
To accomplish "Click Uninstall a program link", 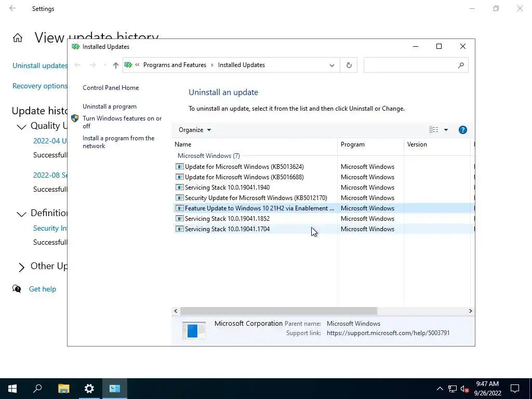I will 110,107.
